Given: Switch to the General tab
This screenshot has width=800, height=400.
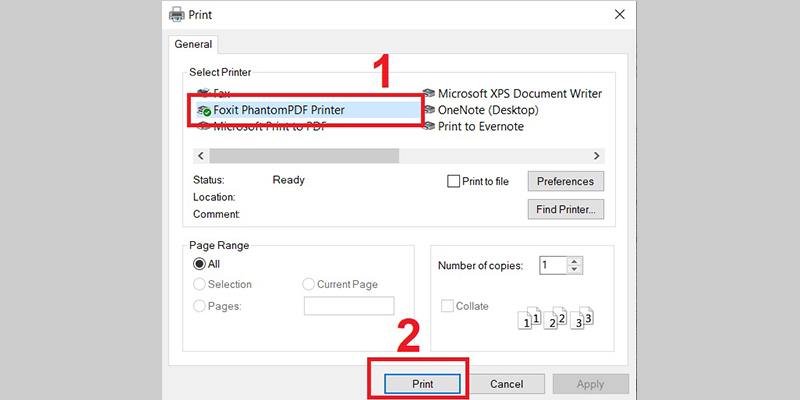Looking at the screenshot, I should pyautogui.click(x=195, y=44).
